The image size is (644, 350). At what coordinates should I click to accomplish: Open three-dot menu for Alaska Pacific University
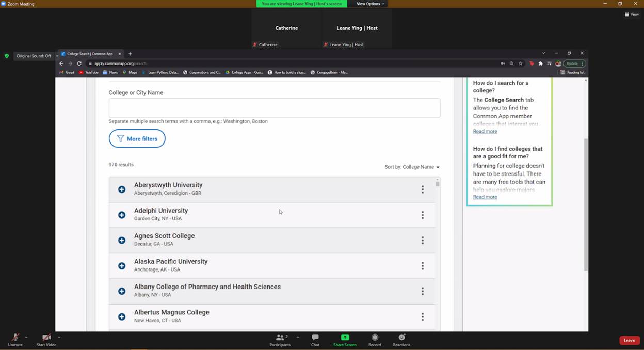[x=423, y=266]
